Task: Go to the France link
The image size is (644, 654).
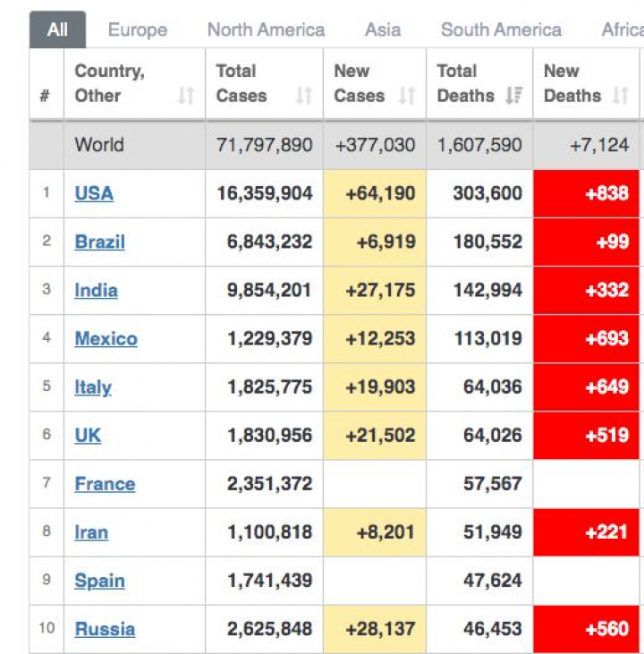Action: [x=105, y=484]
